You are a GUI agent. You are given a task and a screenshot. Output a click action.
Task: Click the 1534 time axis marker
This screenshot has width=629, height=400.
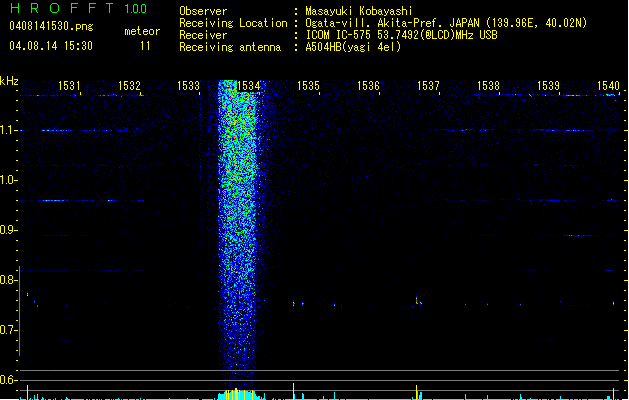point(249,86)
